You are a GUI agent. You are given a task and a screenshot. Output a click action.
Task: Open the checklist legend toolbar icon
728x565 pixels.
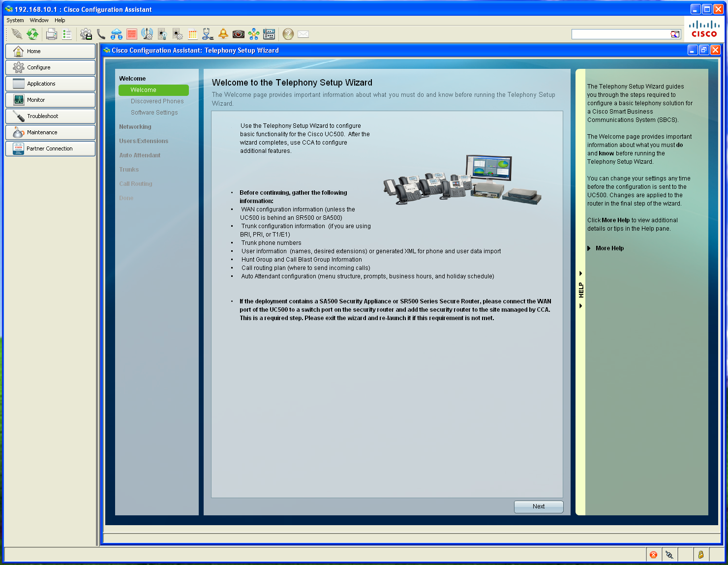[67, 34]
